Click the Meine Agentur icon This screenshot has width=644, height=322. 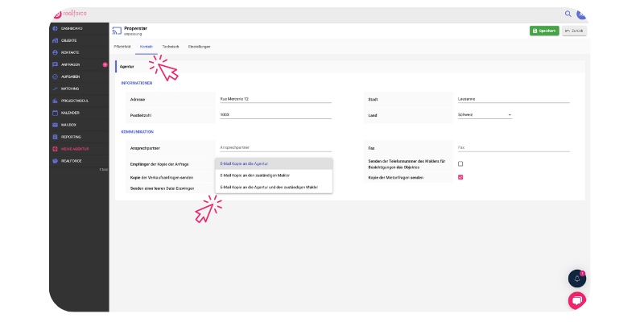55,149
